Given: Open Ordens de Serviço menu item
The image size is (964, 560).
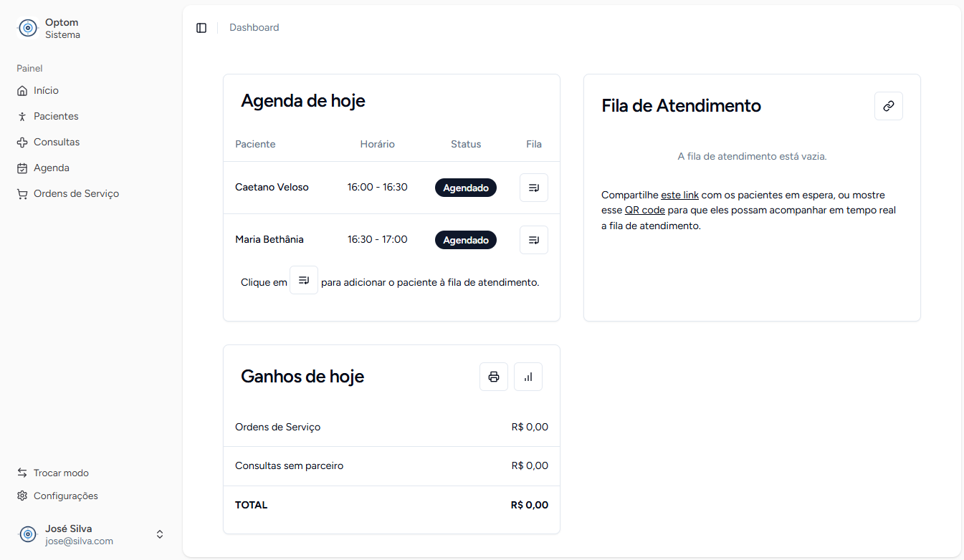Looking at the screenshot, I should (91, 194).
